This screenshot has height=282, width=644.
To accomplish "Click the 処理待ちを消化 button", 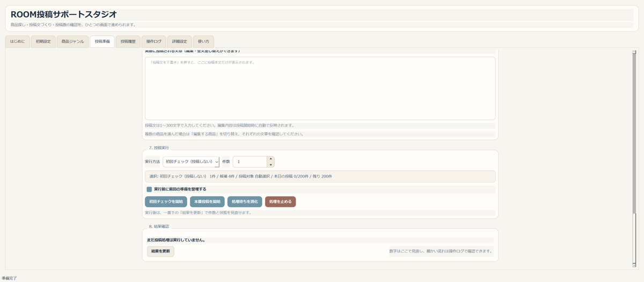I will [x=245, y=201].
